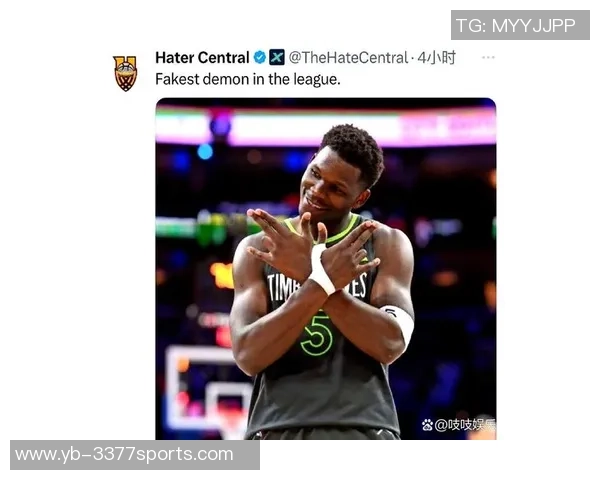Click the Hater Central profile avatar
600x480 pixels.
(x=125, y=73)
